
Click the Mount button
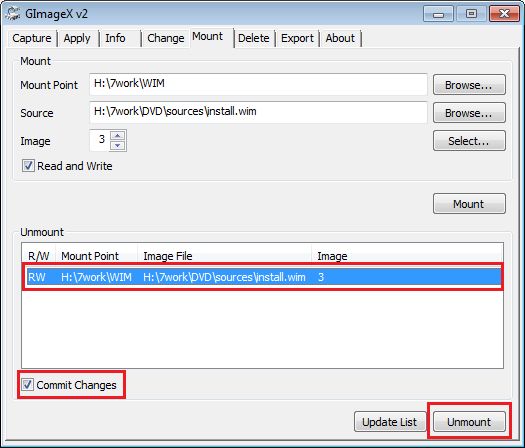[469, 204]
